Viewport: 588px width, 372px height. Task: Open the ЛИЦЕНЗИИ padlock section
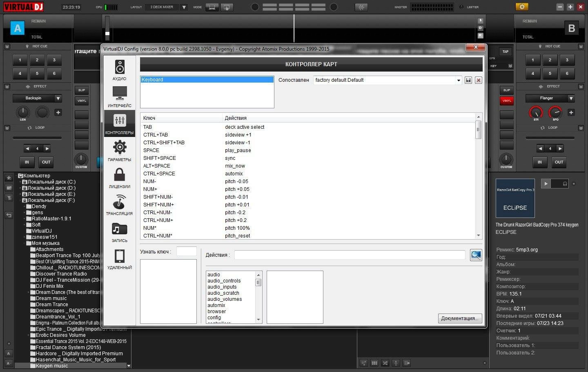pos(120,177)
